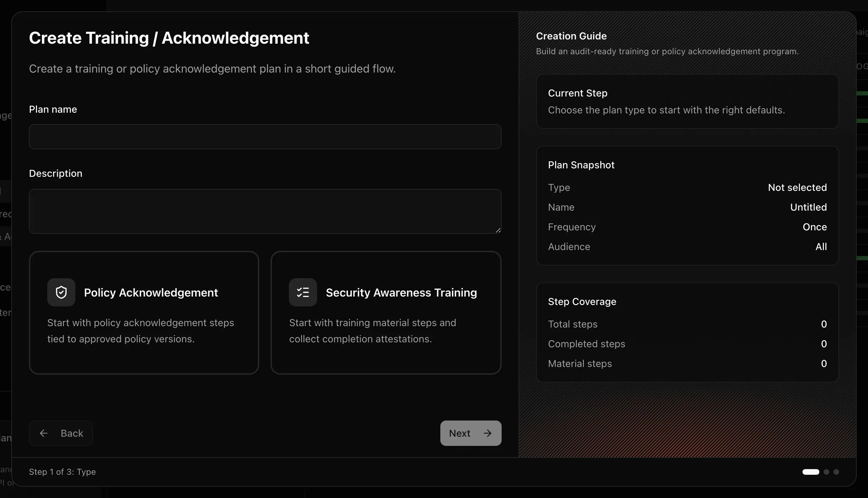Select the Policy Acknowledgement plan type card
868x498 pixels.
pyautogui.click(x=144, y=313)
